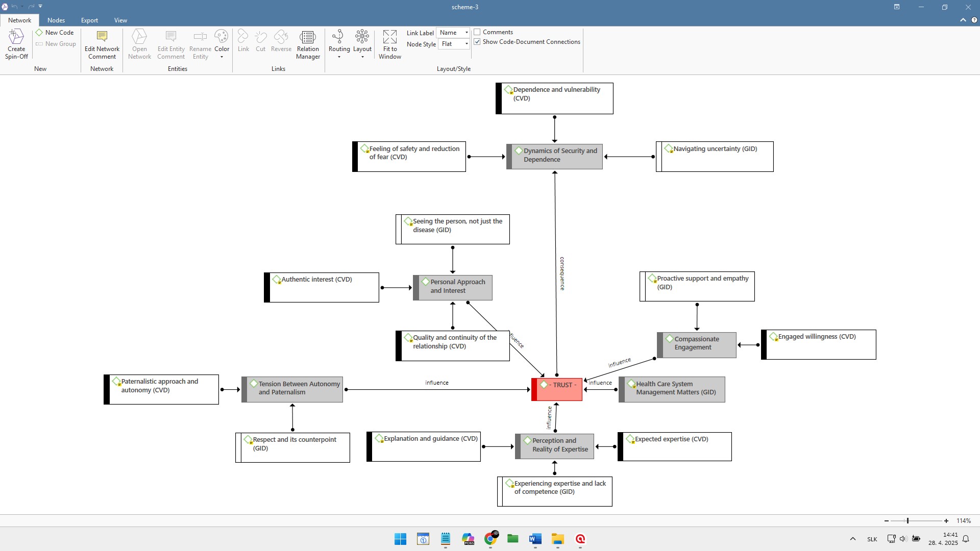Click Edit Entity Comment
Image resolution: width=980 pixels, height=551 pixels.
click(x=171, y=44)
